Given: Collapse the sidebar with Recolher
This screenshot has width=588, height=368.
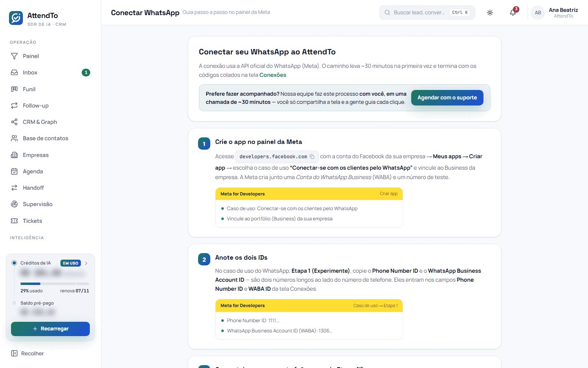Looking at the screenshot, I should click(x=27, y=353).
